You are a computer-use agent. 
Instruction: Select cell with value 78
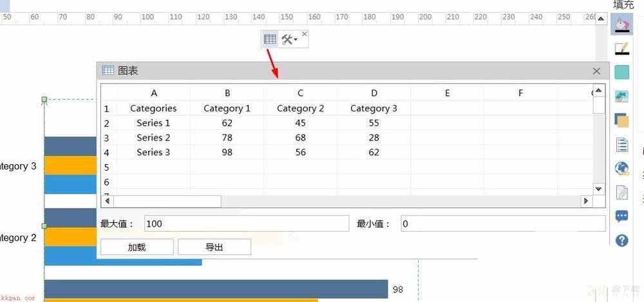click(227, 138)
